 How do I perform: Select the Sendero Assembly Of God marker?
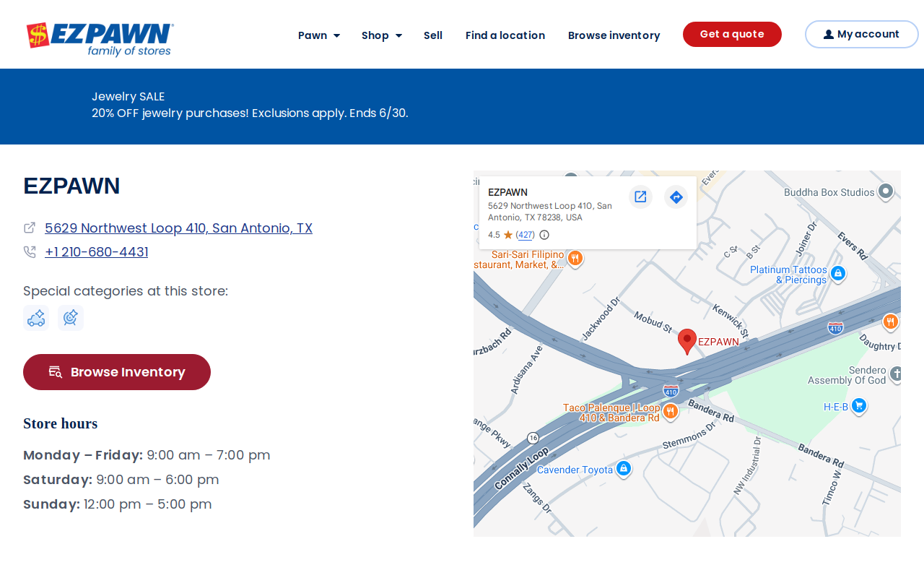point(896,374)
